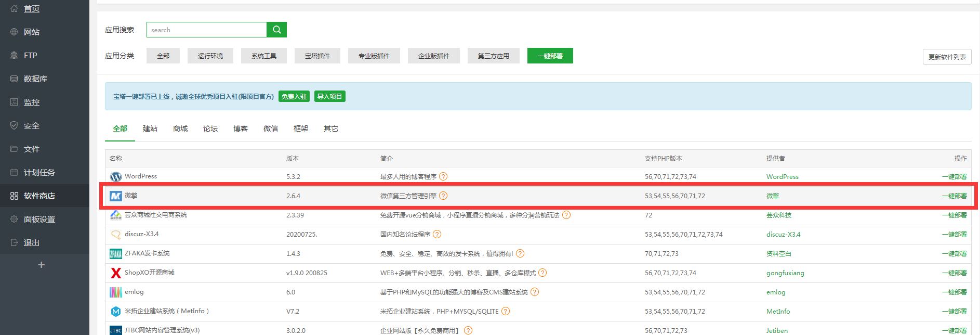Click the globe icon beside 网站

pyautogui.click(x=14, y=32)
